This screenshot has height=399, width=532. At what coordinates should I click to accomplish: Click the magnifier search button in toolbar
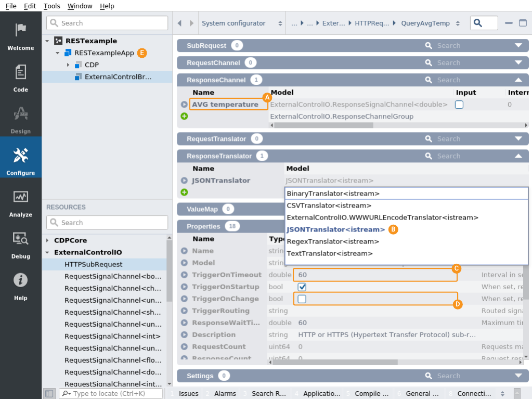coord(484,23)
